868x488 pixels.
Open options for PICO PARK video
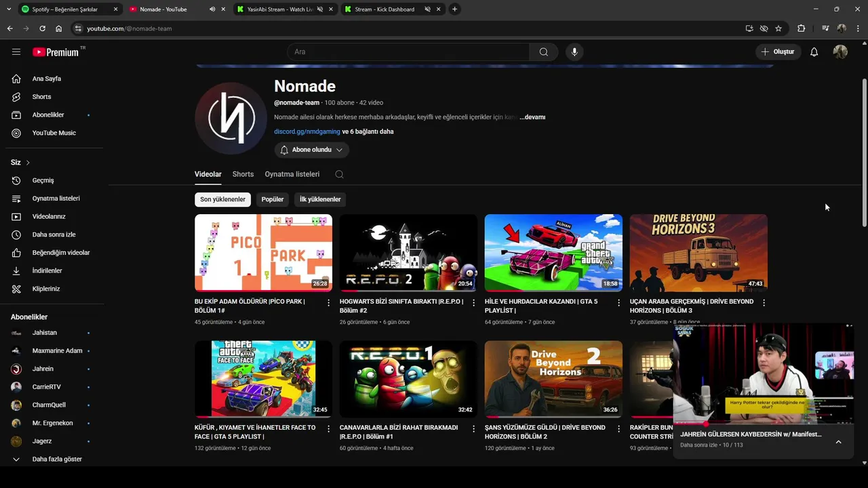(x=329, y=303)
